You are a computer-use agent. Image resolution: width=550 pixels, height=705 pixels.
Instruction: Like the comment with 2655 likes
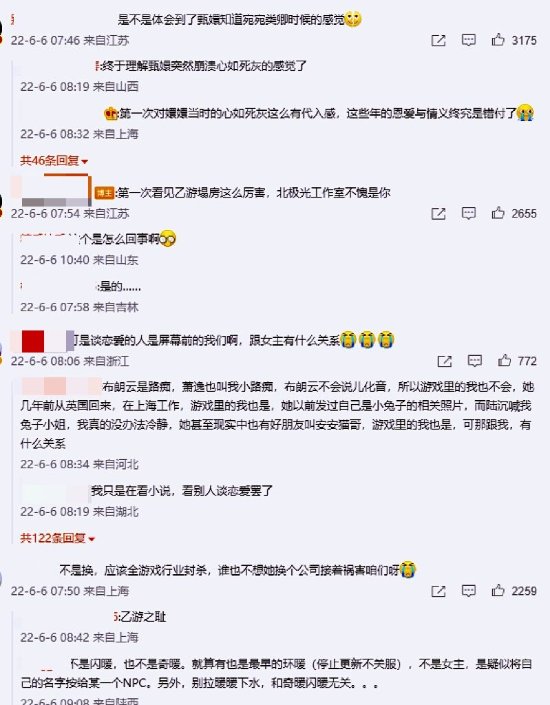point(497,213)
